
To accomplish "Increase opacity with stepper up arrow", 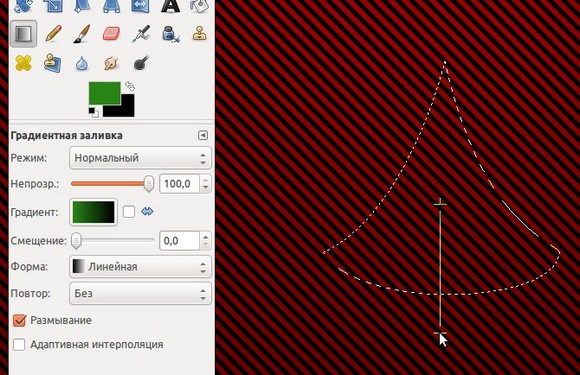I will [205, 179].
